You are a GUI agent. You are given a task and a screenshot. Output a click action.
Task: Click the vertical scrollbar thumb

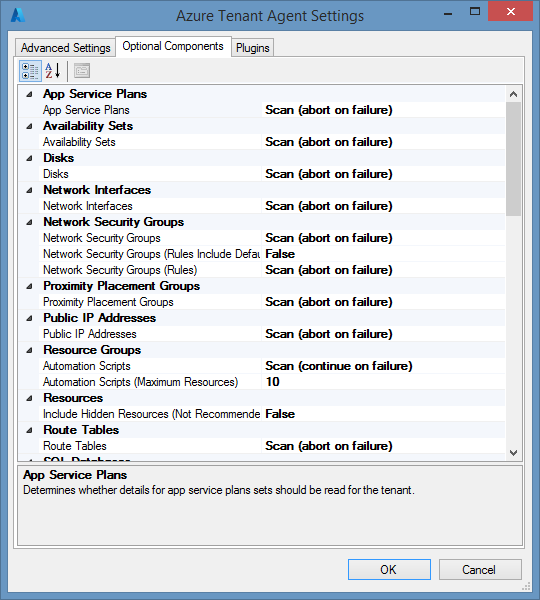tap(514, 159)
